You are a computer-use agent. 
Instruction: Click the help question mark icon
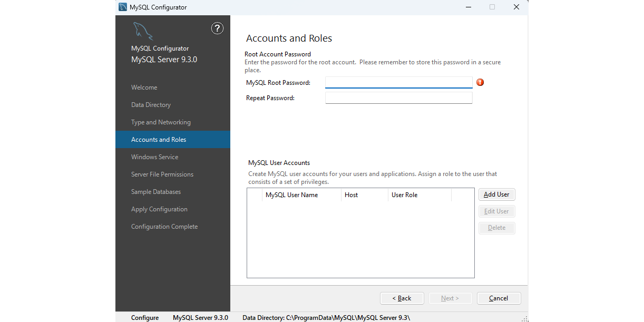tap(217, 28)
